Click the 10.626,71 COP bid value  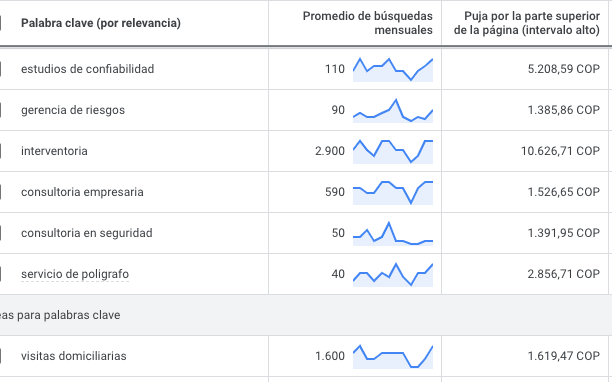pos(560,151)
